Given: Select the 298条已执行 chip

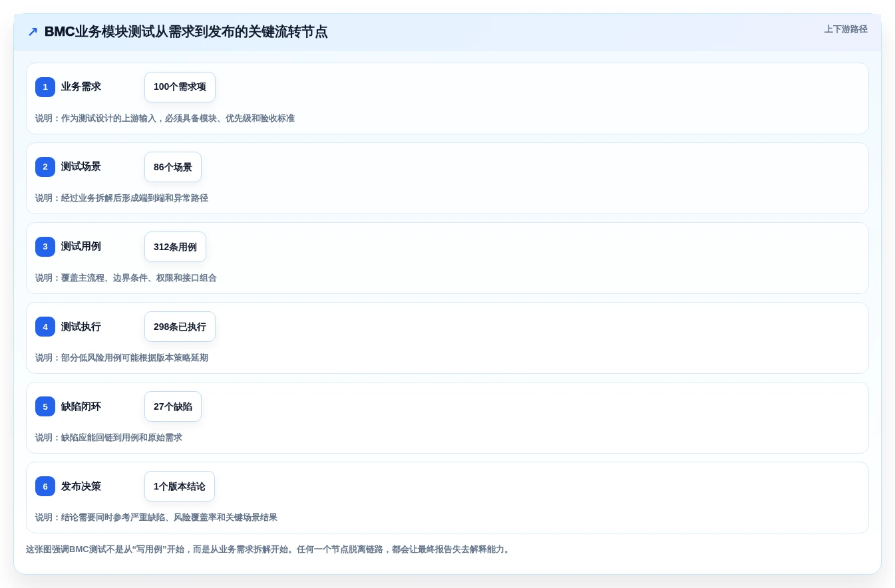Looking at the screenshot, I should pyautogui.click(x=180, y=327).
